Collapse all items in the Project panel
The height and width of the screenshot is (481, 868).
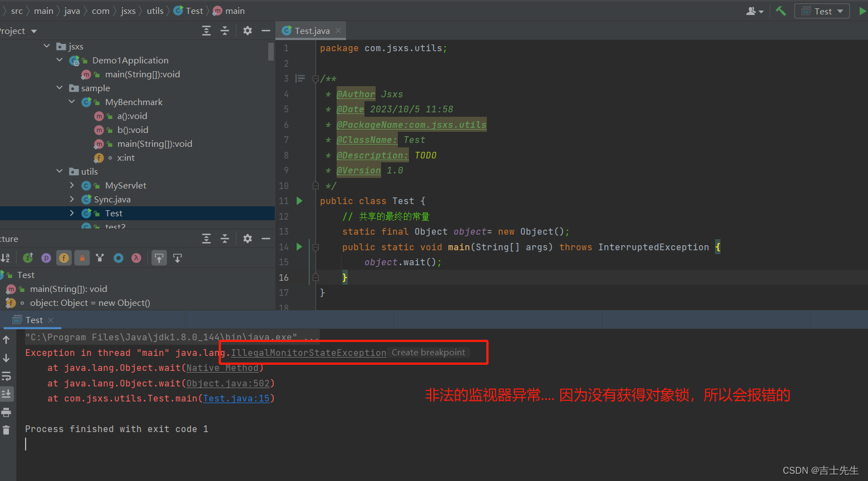click(x=225, y=31)
